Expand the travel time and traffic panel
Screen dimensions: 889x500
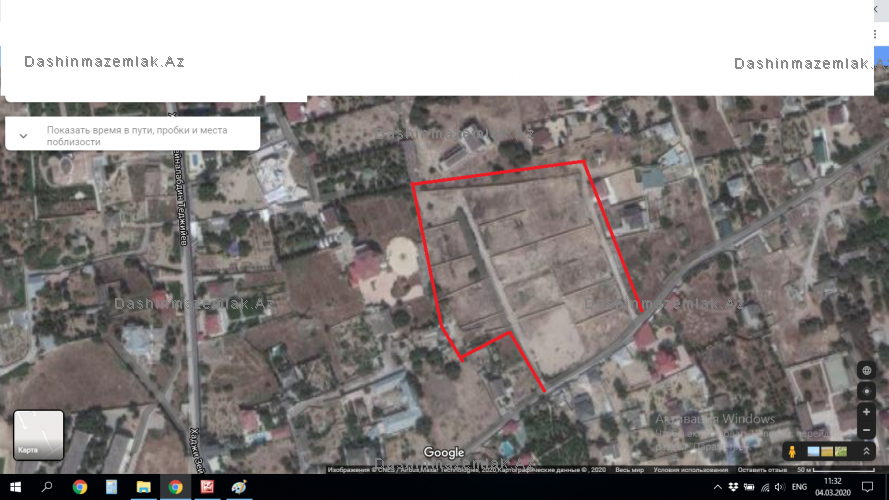(x=23, y=135)
